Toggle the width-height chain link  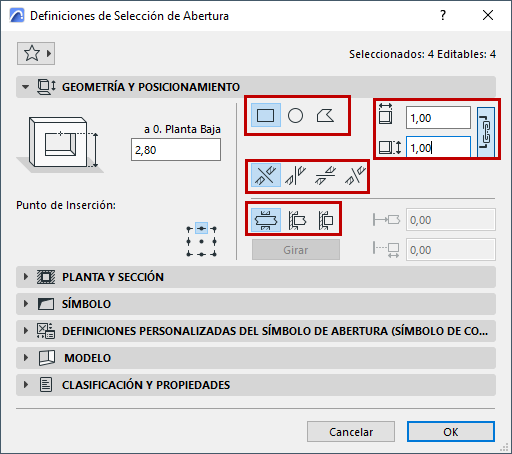tap(486, 132)
